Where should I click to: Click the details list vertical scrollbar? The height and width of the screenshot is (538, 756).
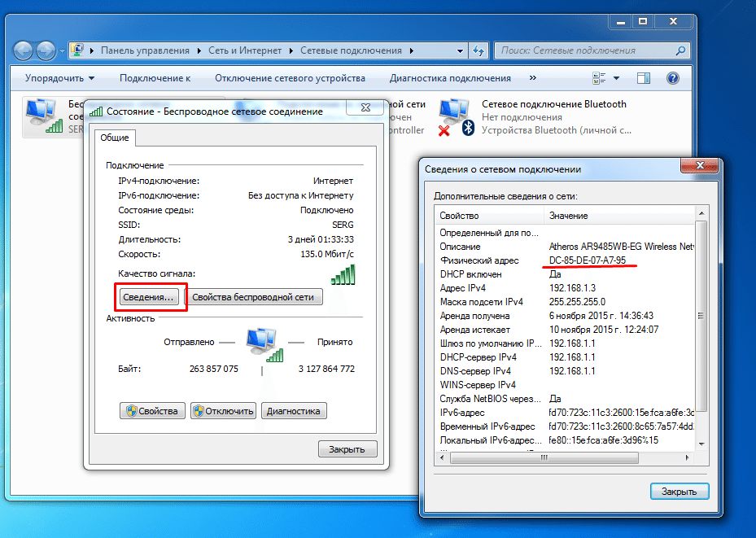[x=701, y=326]
